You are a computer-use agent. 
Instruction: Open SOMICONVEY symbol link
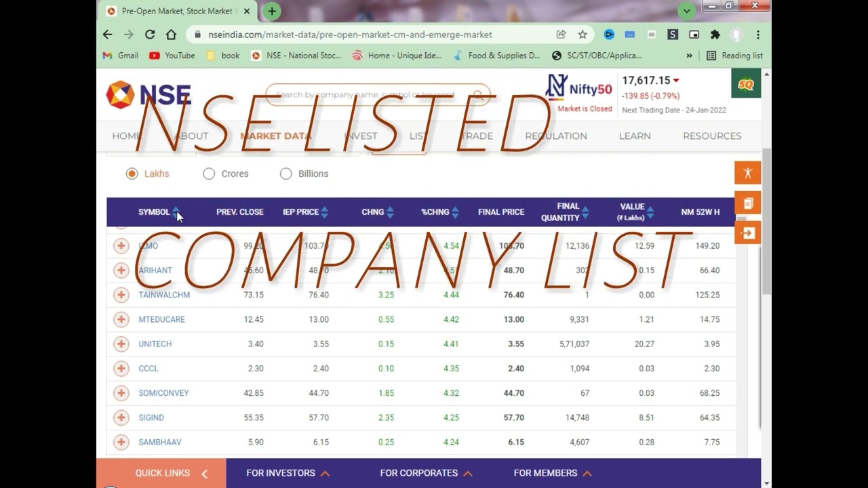coord(163,393)
